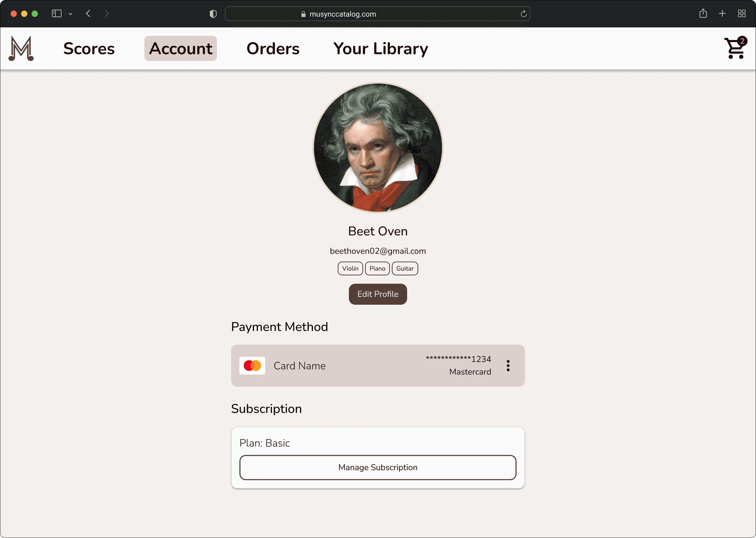
Task: Select the Violin tag
Action: coord(350,268)
